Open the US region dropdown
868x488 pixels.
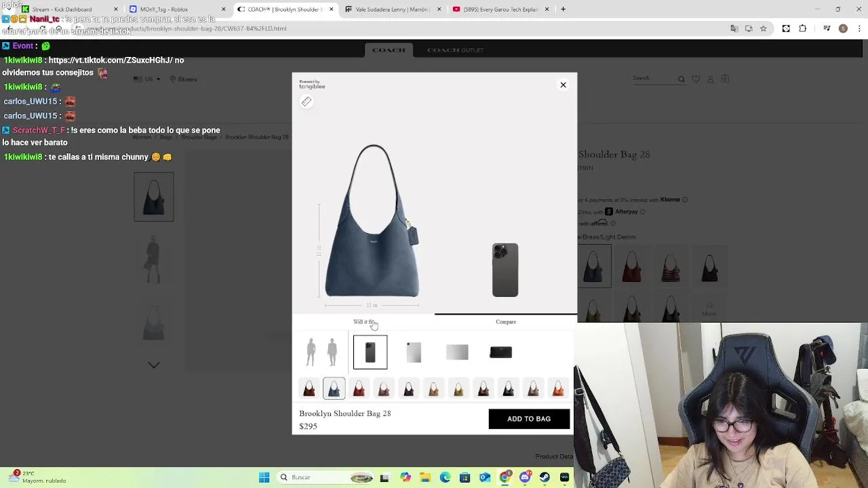click(x=147, y=79)
